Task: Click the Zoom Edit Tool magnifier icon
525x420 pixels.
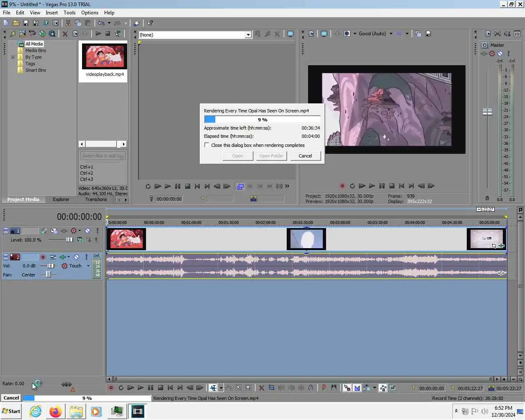Action: (x=248, y=388)
